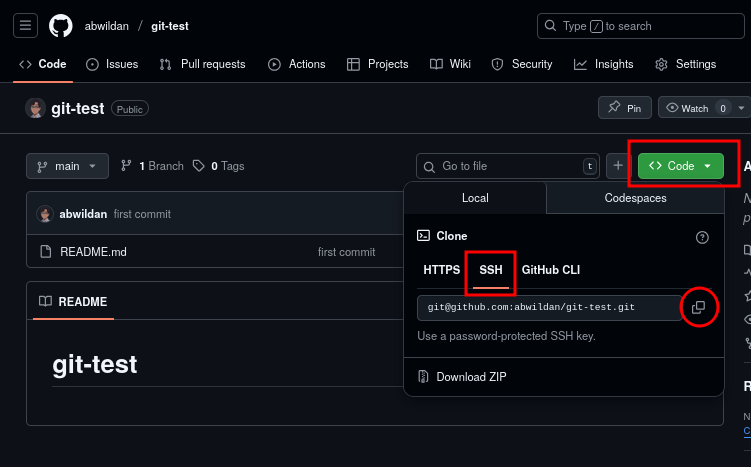Open the abwildan user link

pyautogui.click(x=107, y=26)
